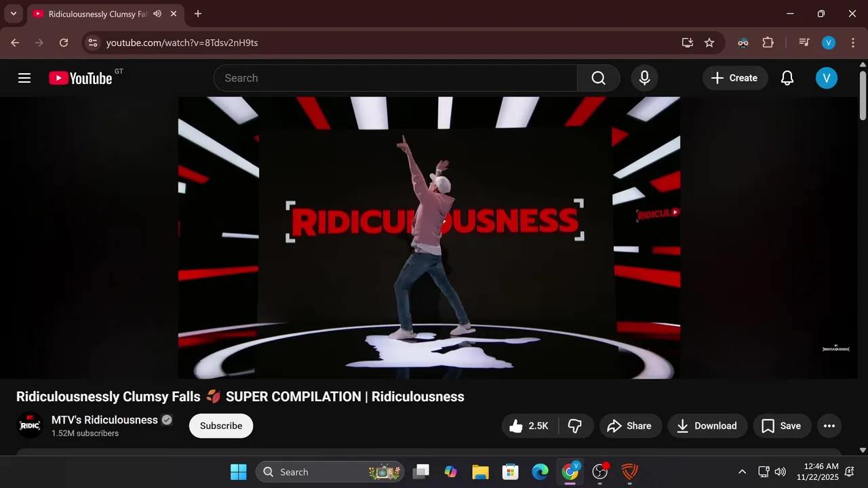Open Chrome three-dot menu
The width and height of the screenshot is (868, 488).
(852, 43)
